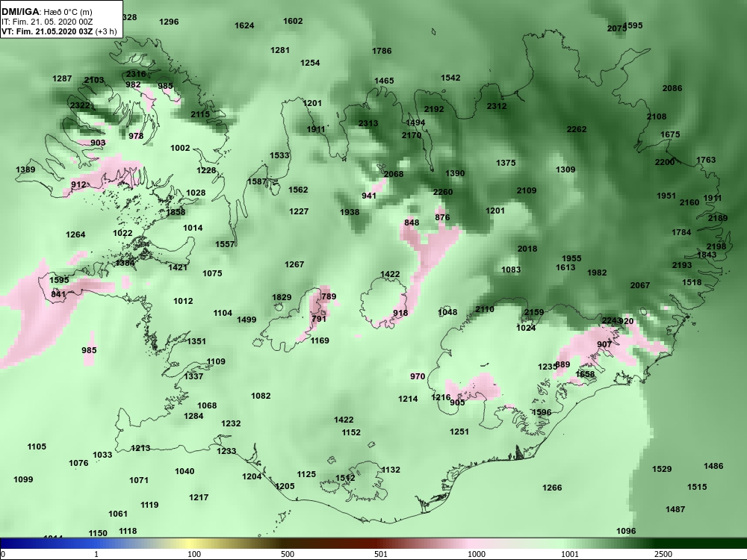
Task: Select the 1082 height value
Action: (261, 396)
